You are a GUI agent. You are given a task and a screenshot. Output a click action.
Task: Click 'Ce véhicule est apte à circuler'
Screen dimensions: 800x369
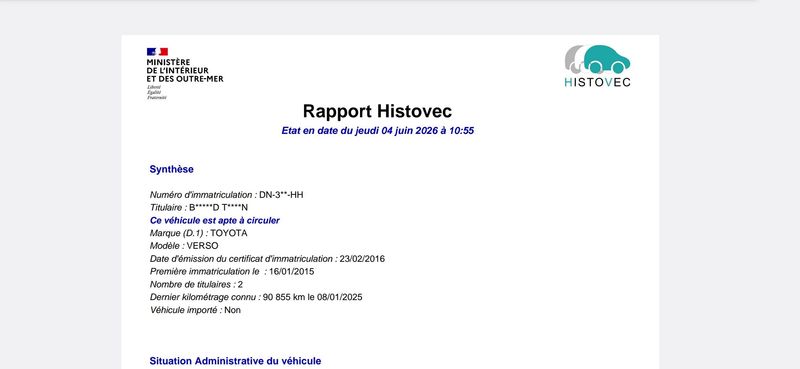215,220
